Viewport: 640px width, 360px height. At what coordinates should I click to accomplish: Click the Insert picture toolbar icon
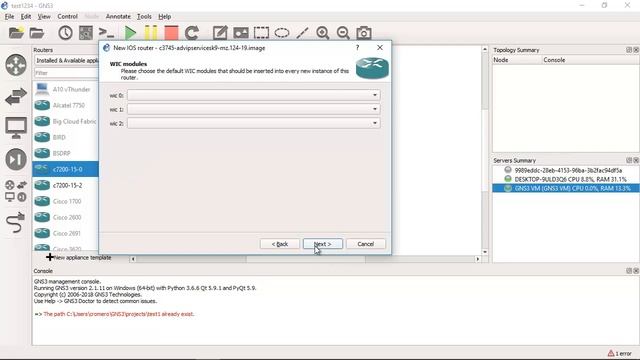pyautogui.click(x=241, y=33)
